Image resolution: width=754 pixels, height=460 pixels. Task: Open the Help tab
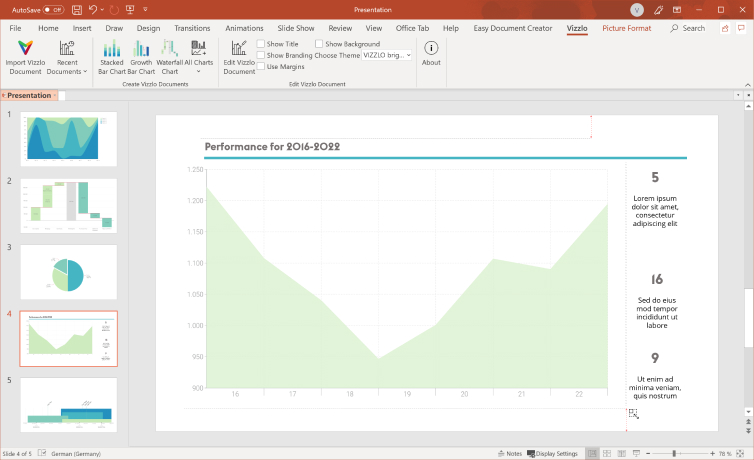[451, 28]
